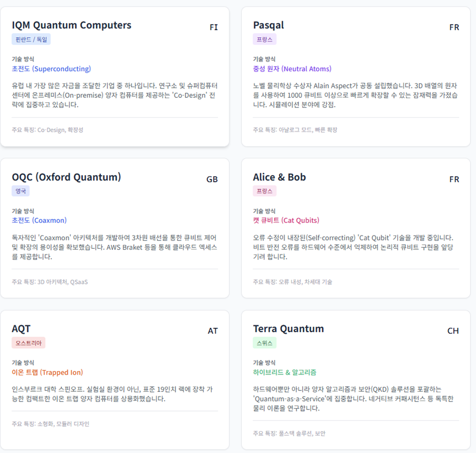Click the GB country code on OQC card

(212, 179)
